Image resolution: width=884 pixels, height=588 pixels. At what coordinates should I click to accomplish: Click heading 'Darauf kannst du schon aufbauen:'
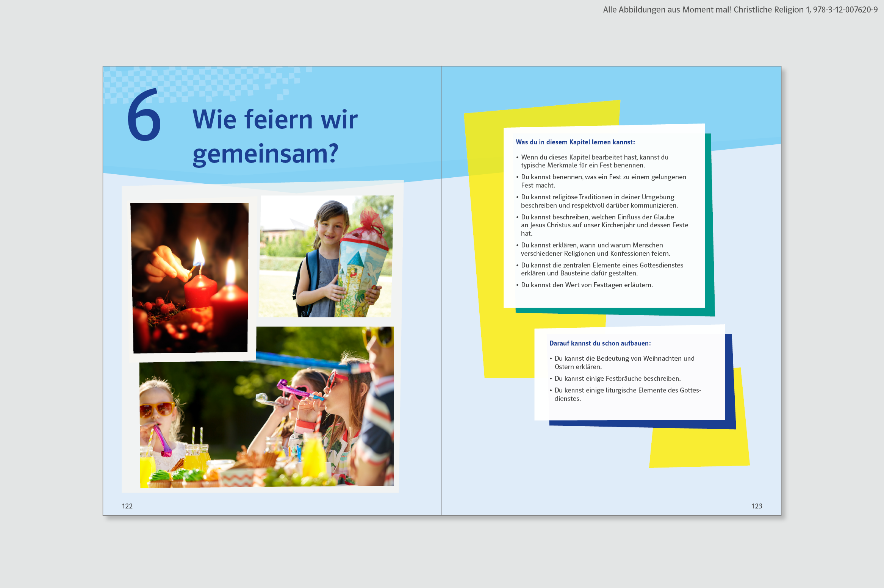[x=600, y=343]
